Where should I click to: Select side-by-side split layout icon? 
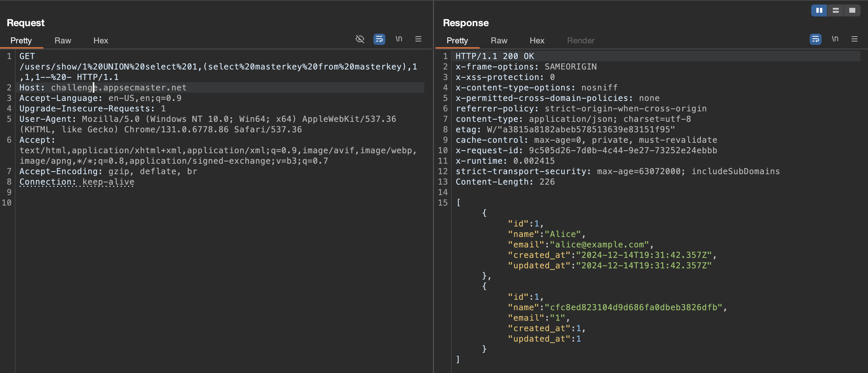[x=819, y=10]
